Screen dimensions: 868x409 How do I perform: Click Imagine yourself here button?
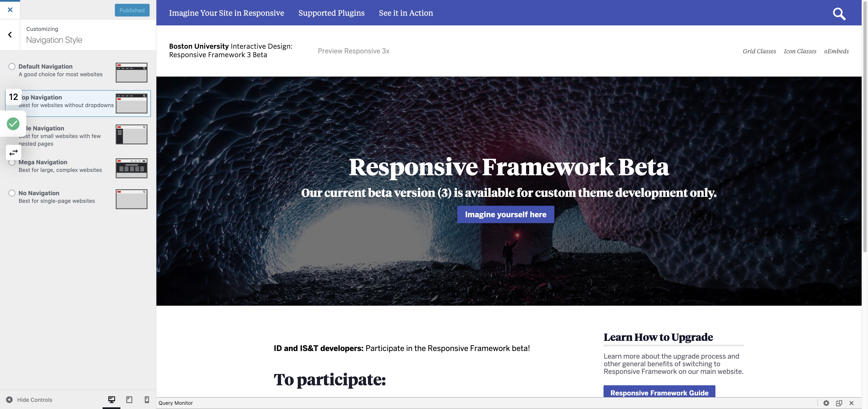click(x=505, y=214)
